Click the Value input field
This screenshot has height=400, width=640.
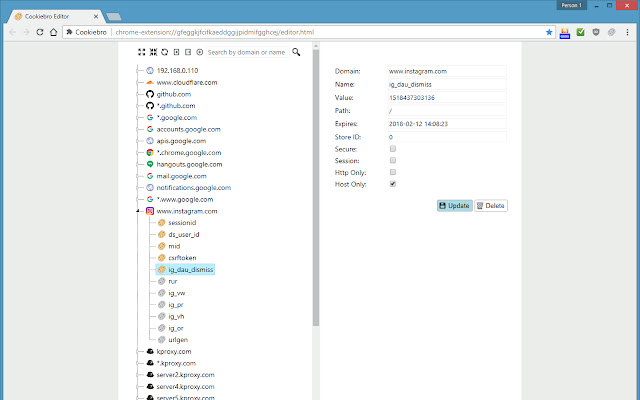446,97
